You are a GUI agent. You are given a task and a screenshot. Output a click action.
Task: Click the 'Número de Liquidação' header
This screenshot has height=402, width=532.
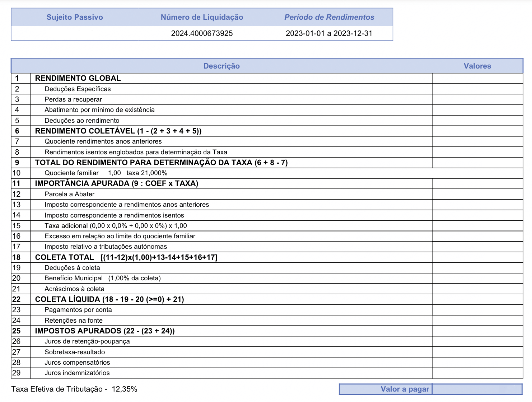point(202,17)
